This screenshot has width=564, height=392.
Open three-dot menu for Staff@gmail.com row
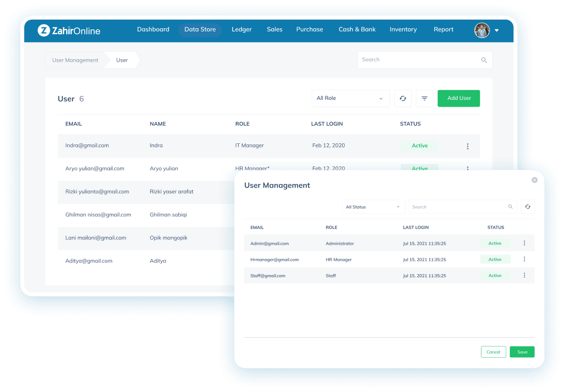pos(524,276)
